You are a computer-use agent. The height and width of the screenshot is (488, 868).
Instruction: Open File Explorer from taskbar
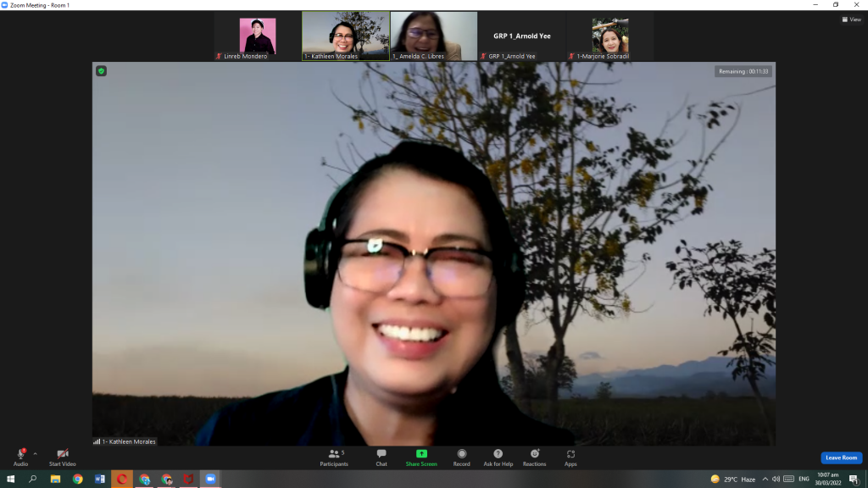click(x=55, y=480)
